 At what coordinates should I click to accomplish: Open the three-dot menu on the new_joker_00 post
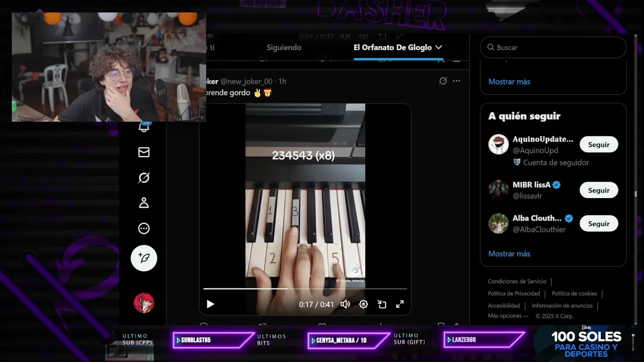pos(456,81)
